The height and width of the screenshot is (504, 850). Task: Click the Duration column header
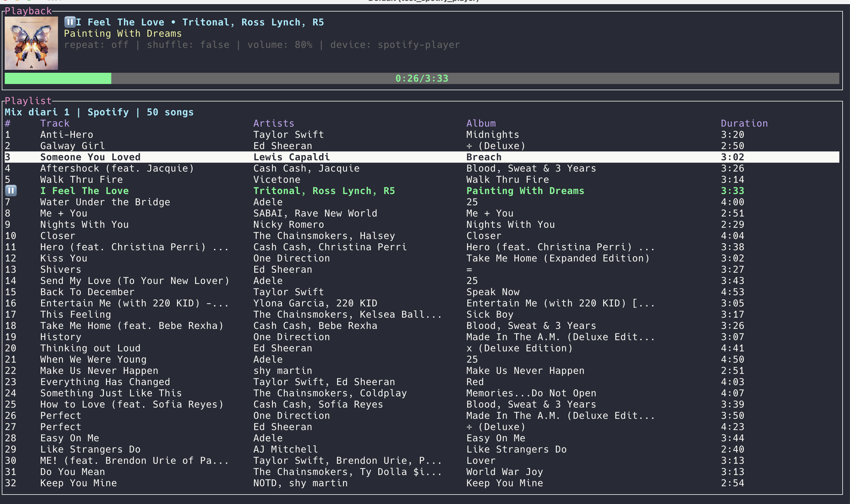click(x=744, y=123)
